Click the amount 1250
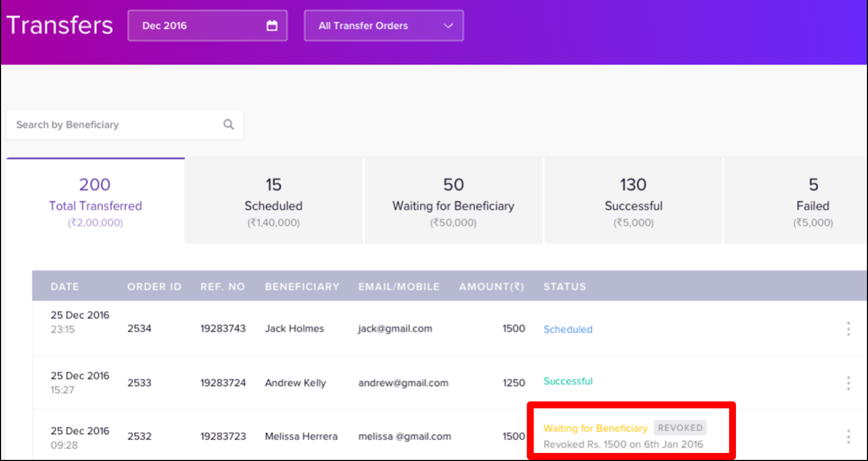Viewport: 868px width, 461px height. click(x=514, y=383)
